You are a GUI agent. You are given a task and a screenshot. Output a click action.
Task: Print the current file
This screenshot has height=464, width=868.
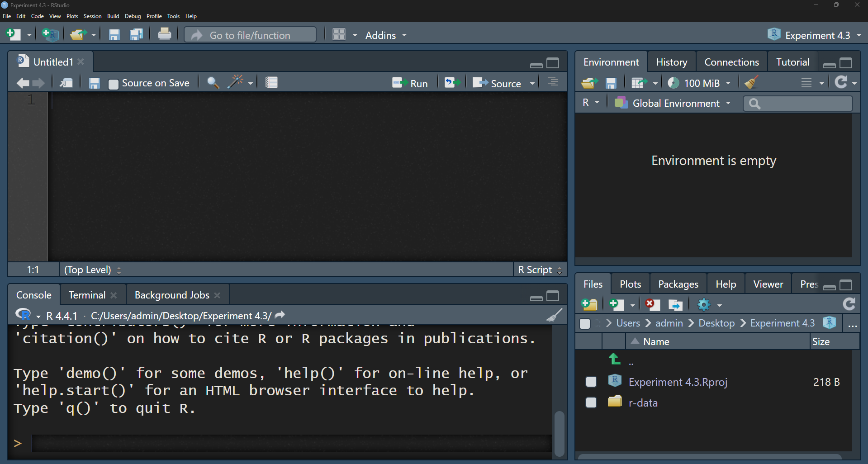165,34
